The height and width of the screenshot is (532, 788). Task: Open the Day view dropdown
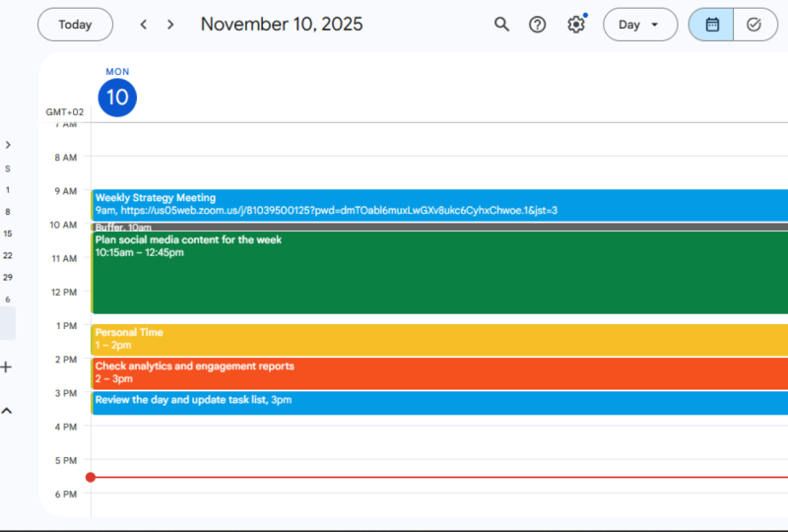point(640,25)
